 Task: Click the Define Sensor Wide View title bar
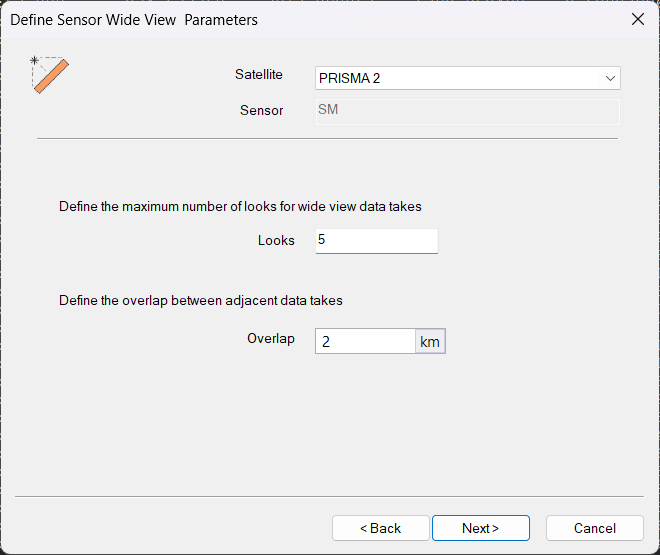click(x=300, y=19)
